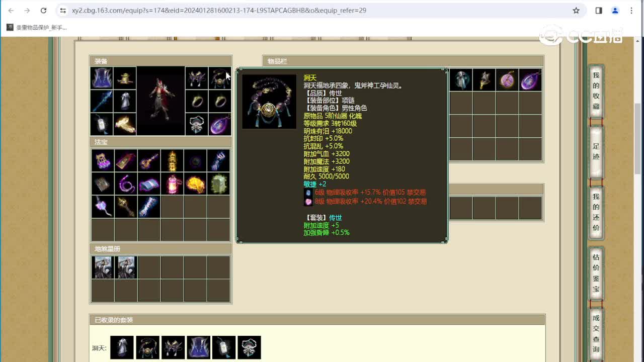Viewport: 644px width, 362px height.
Task: Open the golden pagoda 法宝 item
Action: pyautogui.click(x=172, y=160)
